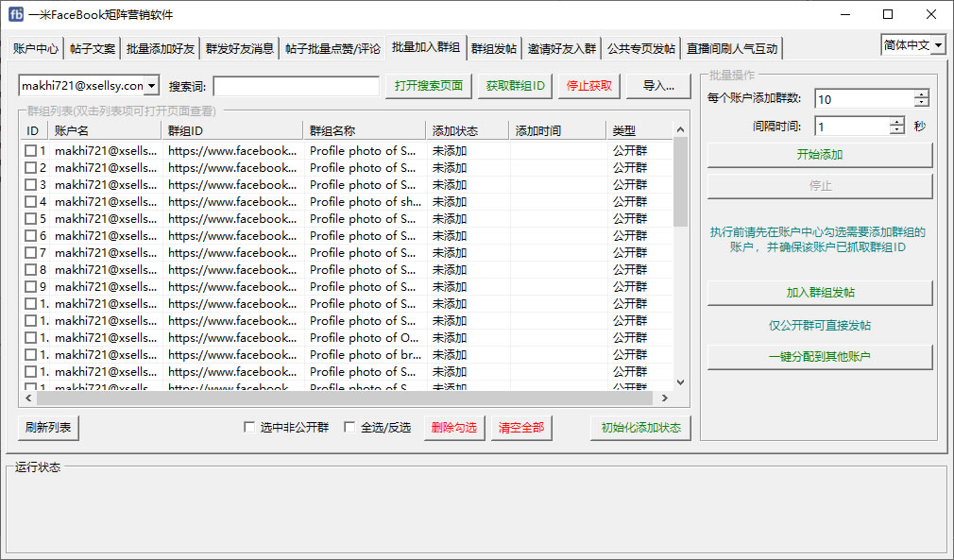
Task: Click the 导入... button
Action: 658,86
